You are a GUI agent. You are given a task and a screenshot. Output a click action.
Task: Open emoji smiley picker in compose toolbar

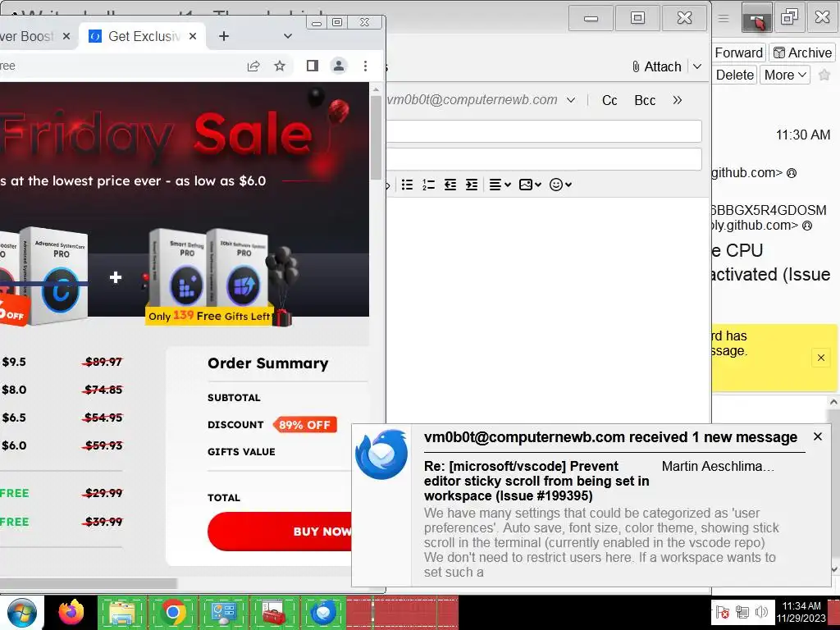561,185
